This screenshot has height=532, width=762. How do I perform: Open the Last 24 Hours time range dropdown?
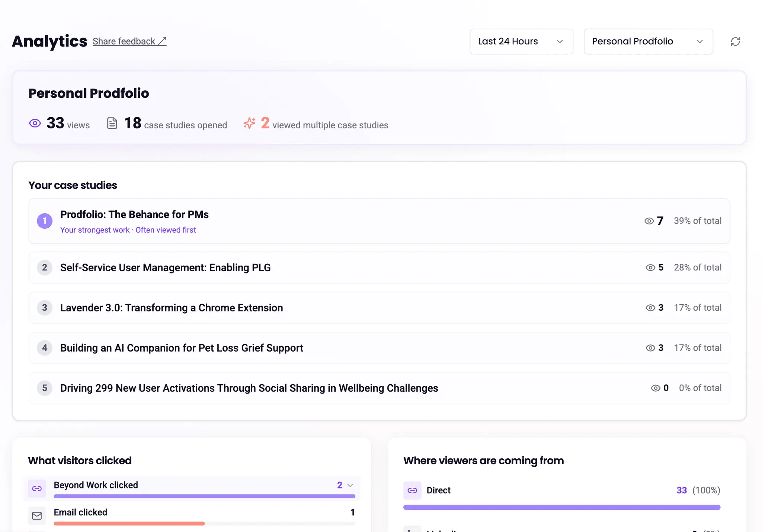tap(521, 41)
